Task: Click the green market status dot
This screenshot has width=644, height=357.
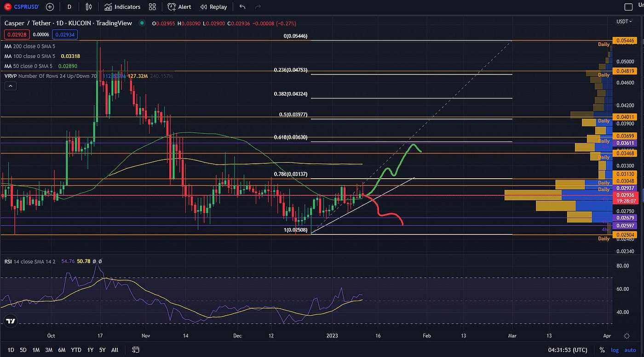Action: (142, 23)
